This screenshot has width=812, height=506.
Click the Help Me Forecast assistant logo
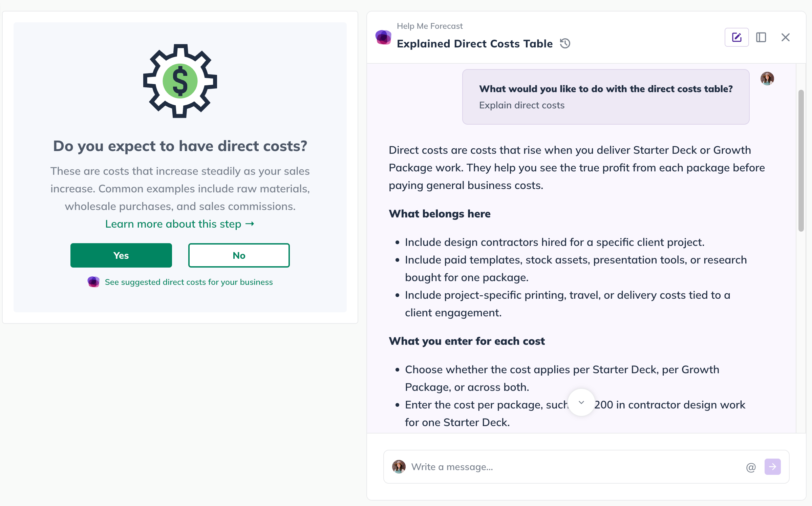(x=383, y=37)
